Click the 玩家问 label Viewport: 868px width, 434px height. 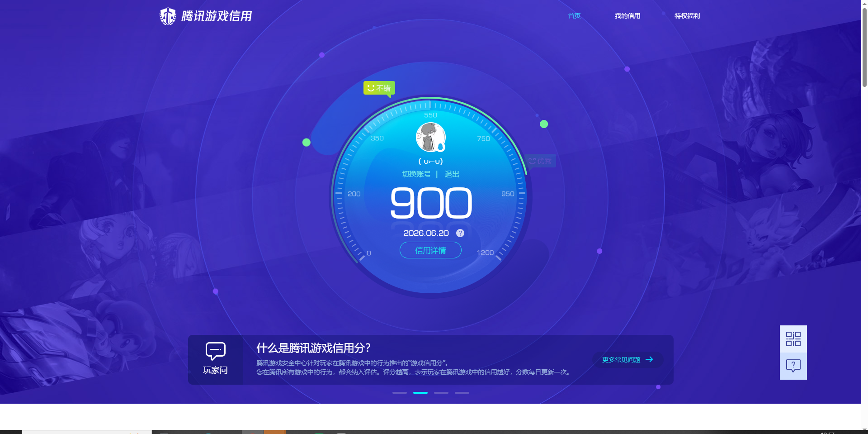point(215,370)
